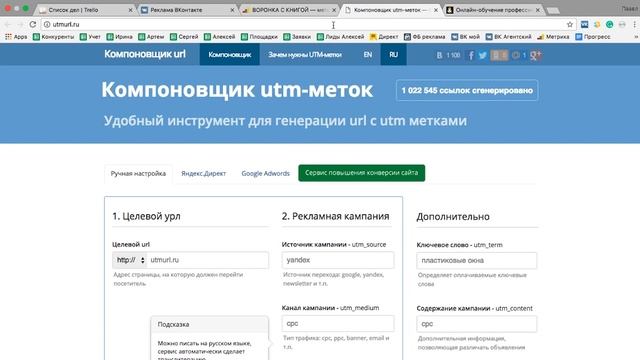Image resolution: width=640 pixels, height=360 pixels.
Task: Switch to the Реклама ВКонтакте tab
Action: click(x=187, y=10)
